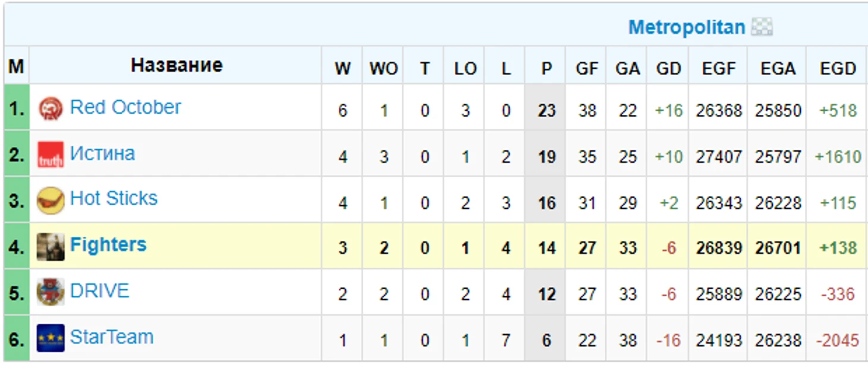Click the Hot Sticks team logo
Image resolution: width=868 pixels, height=366 pixels.
(x=51, y=201)
